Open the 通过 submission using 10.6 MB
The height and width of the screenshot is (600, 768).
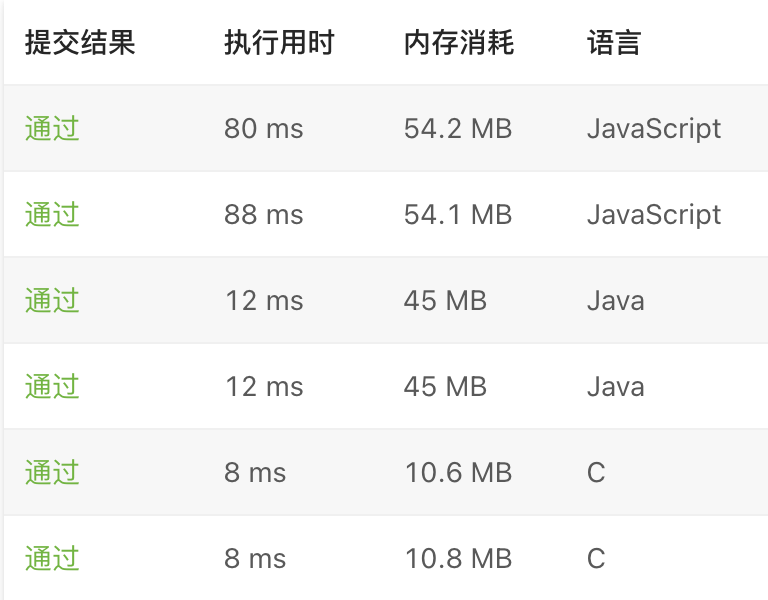pos(52,473)
